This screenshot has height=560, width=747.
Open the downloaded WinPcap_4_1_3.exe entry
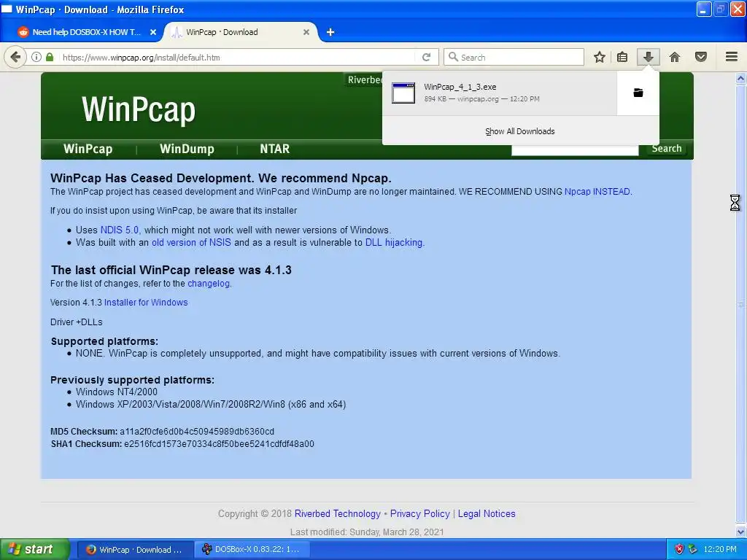[499, 93]
